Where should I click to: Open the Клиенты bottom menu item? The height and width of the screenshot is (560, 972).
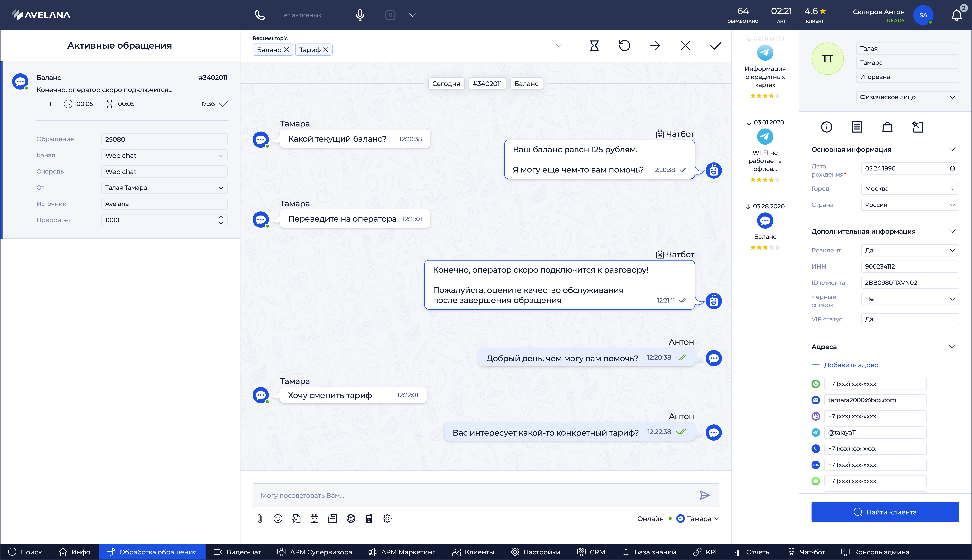[x=473, y=552]
